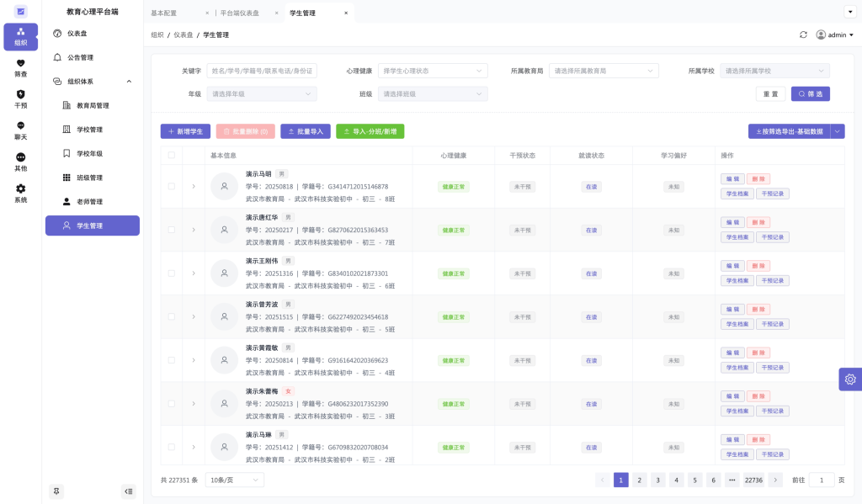The height and width of the screenshot is (504, 862).
Task: Open 教育局管理 in the sidebar menu
Action: tap(93, 106)
